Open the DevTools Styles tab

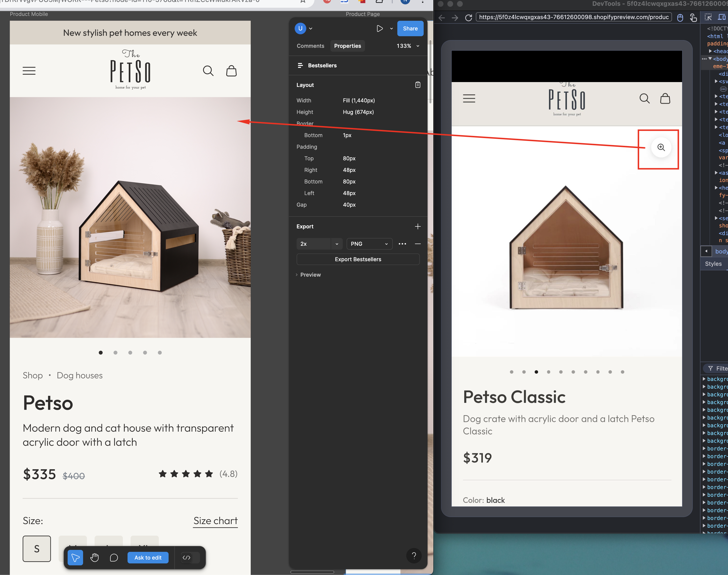click(713, 264)
